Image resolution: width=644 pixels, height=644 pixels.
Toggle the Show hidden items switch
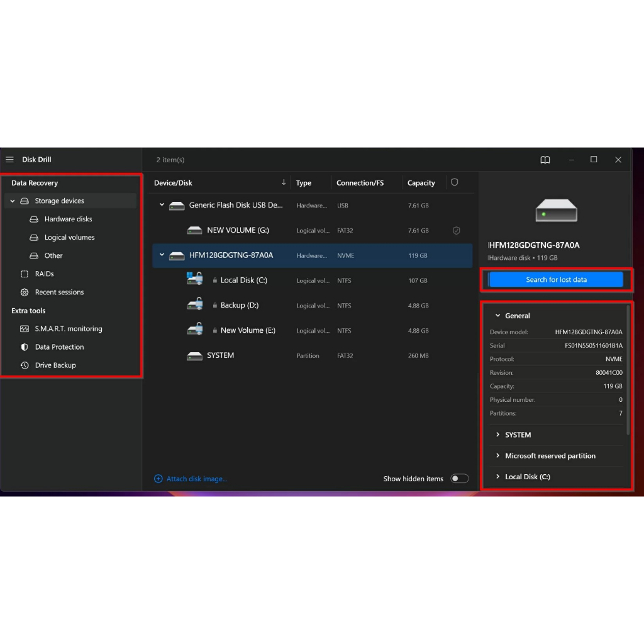pos(459,479)
